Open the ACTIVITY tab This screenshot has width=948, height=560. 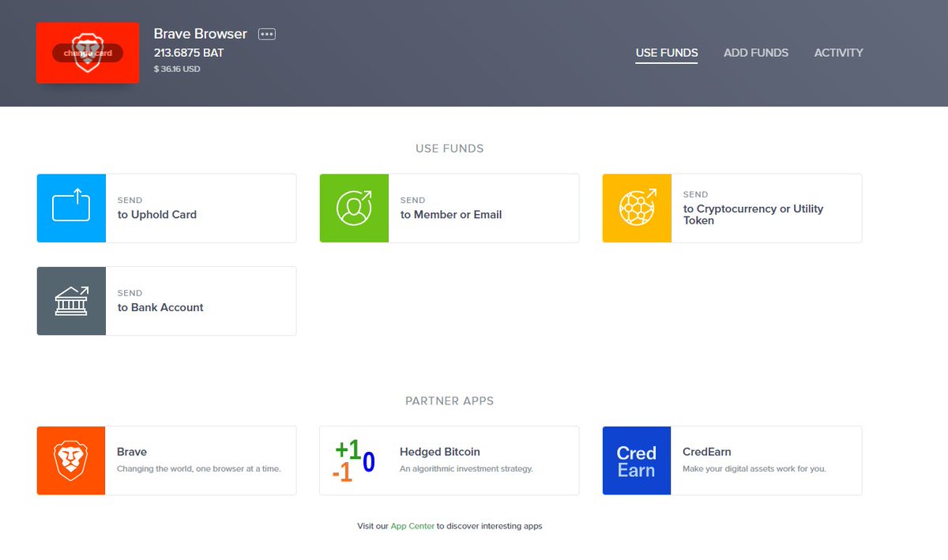pyautogui.click(x=839, y=53)
